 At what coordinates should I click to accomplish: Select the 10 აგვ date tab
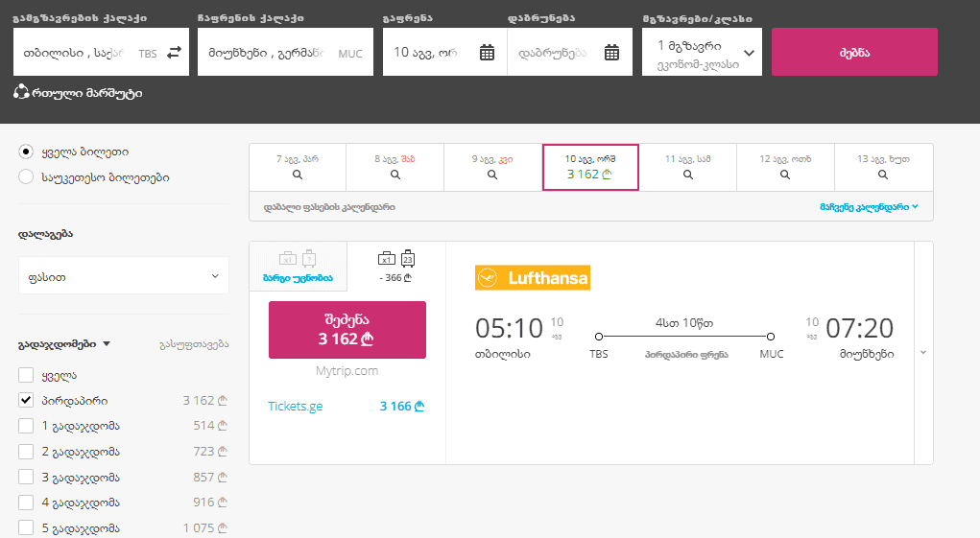click(590, 167)
